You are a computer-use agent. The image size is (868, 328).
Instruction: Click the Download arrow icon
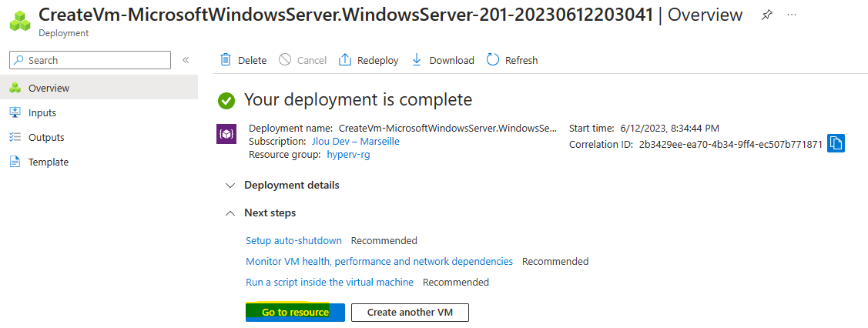point(417,60)
